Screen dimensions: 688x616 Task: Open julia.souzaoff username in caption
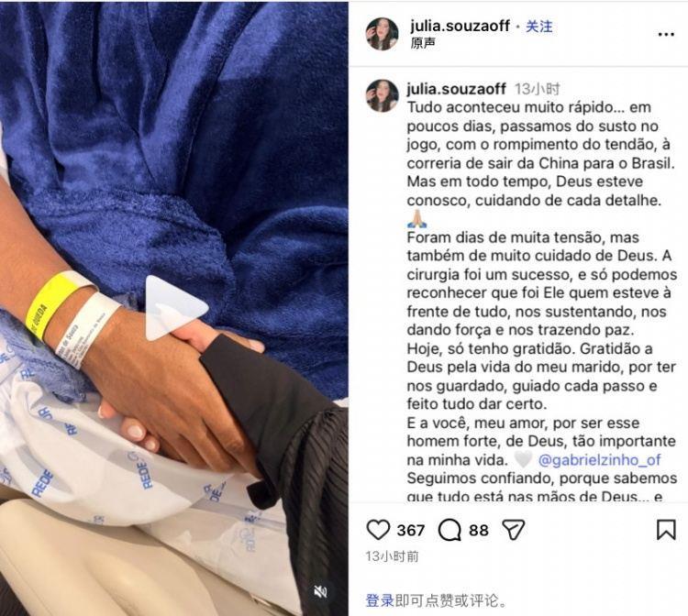click(x=456, y=89)
